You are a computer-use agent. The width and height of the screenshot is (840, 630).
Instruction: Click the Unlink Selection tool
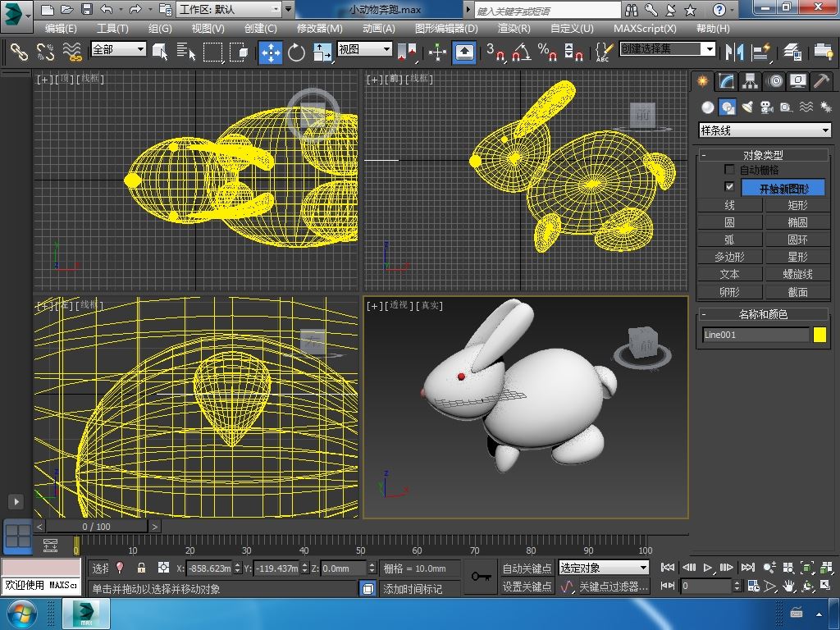coord(45,52)
